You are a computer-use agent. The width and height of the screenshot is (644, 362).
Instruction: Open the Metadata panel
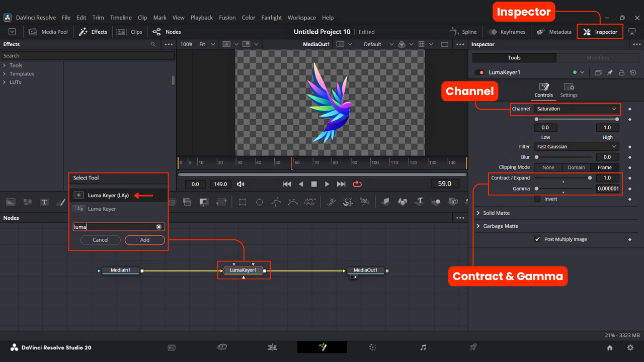(x=554, y=32)
